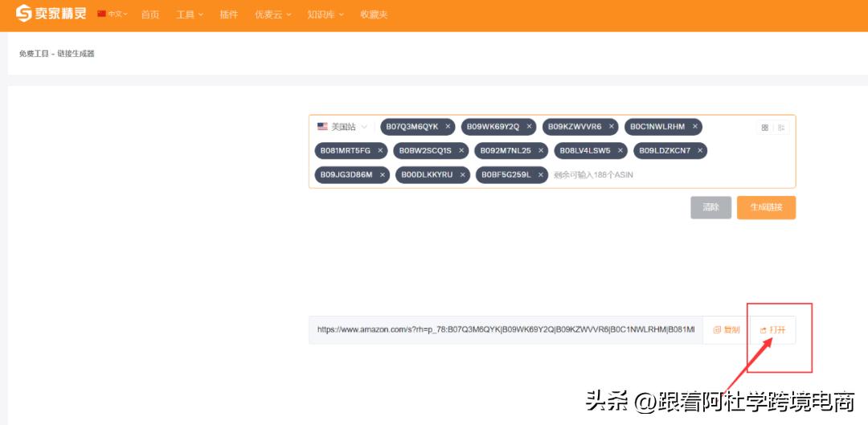The image size is (868, 425).
Task: Switch to list layout icon in ASIN box
Action: tap(781, 128)
